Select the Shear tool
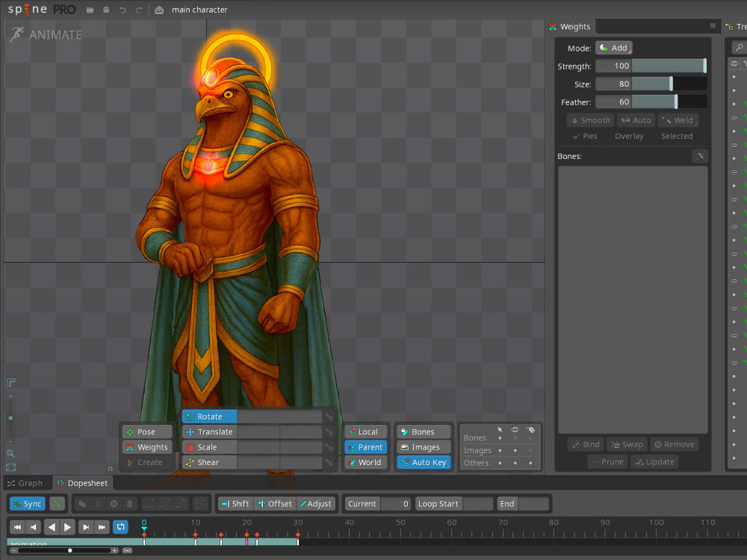 pos(210,462)
